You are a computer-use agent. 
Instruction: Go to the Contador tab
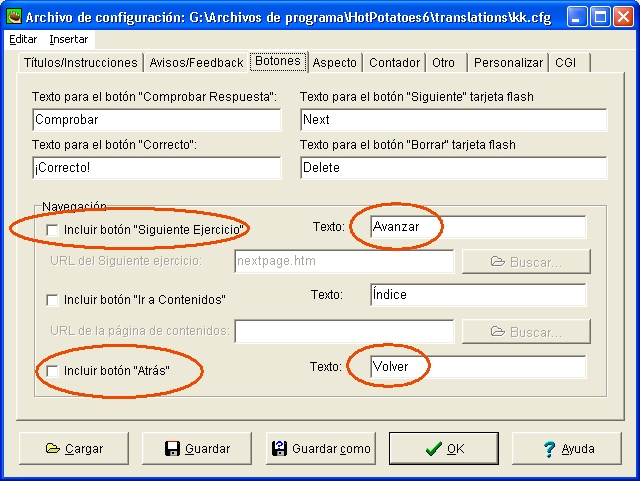(394, 62)
